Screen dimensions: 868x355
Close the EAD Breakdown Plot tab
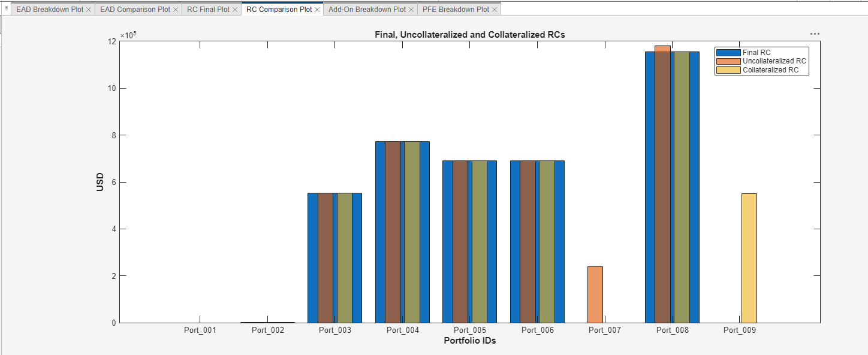[89, 9]
